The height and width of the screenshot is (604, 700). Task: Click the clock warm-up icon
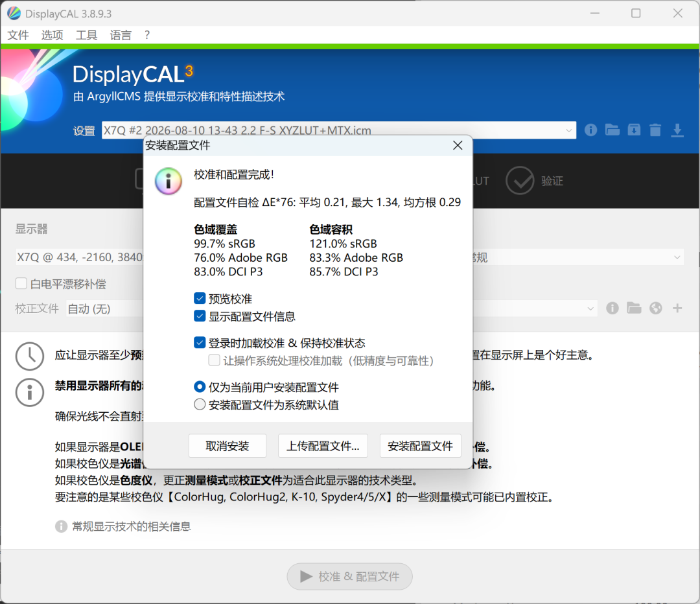[x=30, y=356]
